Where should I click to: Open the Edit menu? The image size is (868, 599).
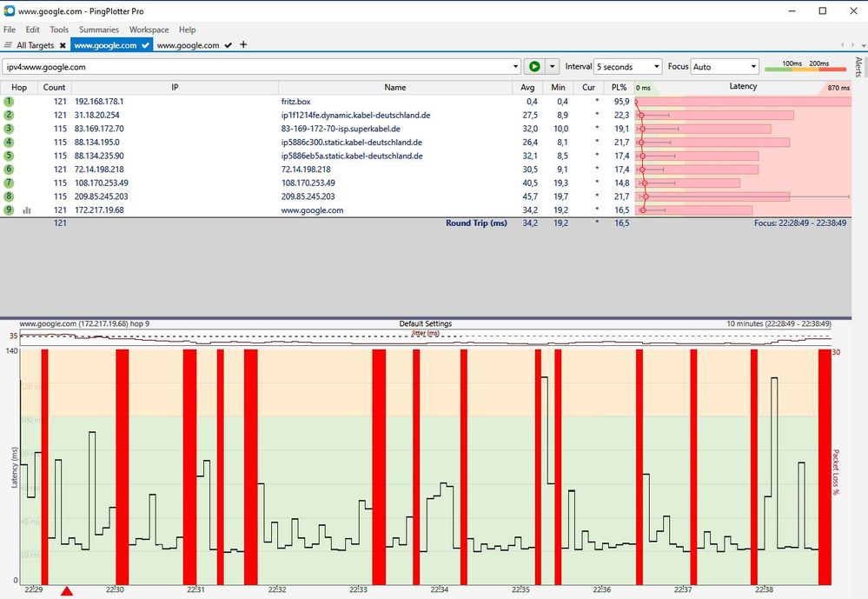click(x=33, y=30)
